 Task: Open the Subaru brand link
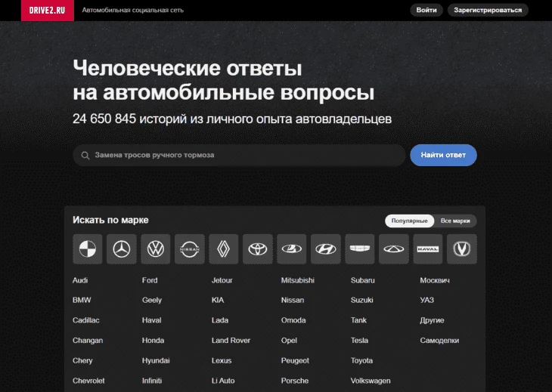point(363,280)
